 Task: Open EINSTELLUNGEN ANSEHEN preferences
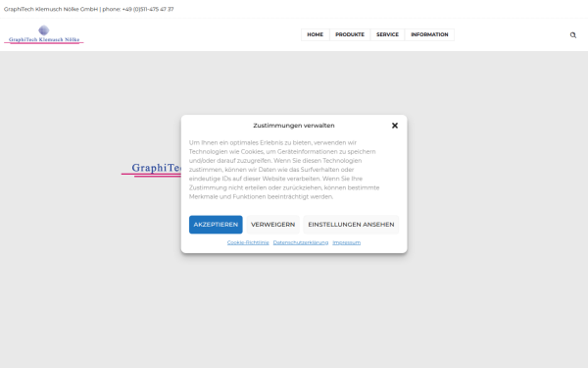(x=351, y=225)
